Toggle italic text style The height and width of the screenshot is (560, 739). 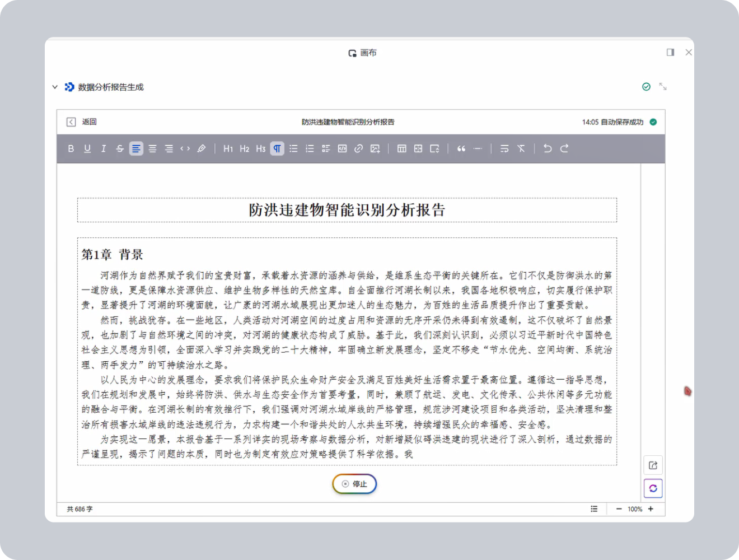[104, 148]
